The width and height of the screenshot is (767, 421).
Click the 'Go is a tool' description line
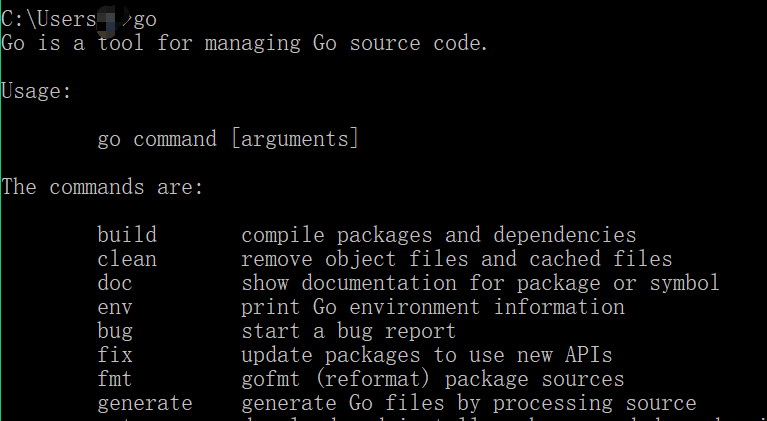coord(245,43)
